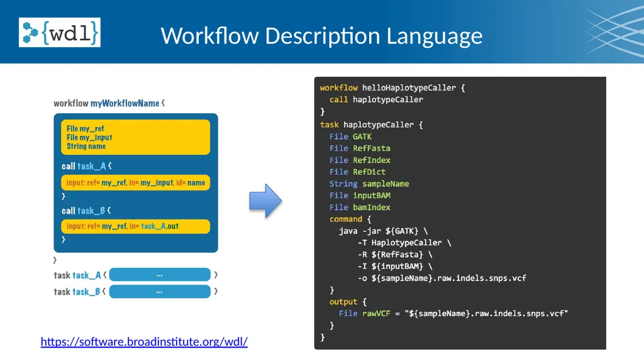Image resolution: width=644 pixels, height=362 pixels.
Task: Click the '-T HaplotypeCaller' line
Action: coord(404,243)
